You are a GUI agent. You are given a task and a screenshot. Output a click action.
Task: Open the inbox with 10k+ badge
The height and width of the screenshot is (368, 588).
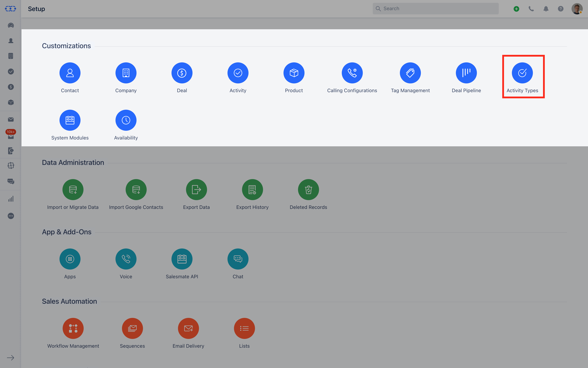pos(11,134)
